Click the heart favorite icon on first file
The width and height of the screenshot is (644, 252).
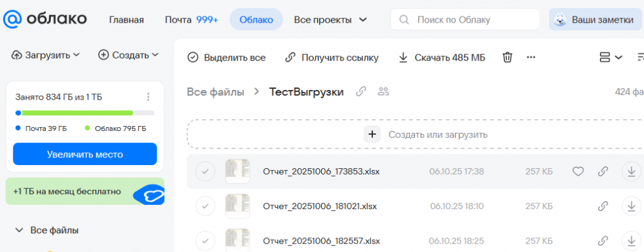pos(578,171)
